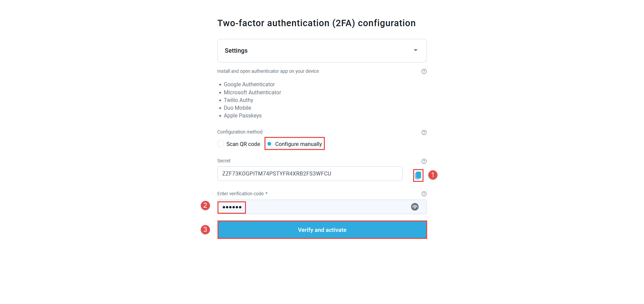Copy the secret key to clipboard
The width and height of the screenshot is (644, 304).
[418, 175]
